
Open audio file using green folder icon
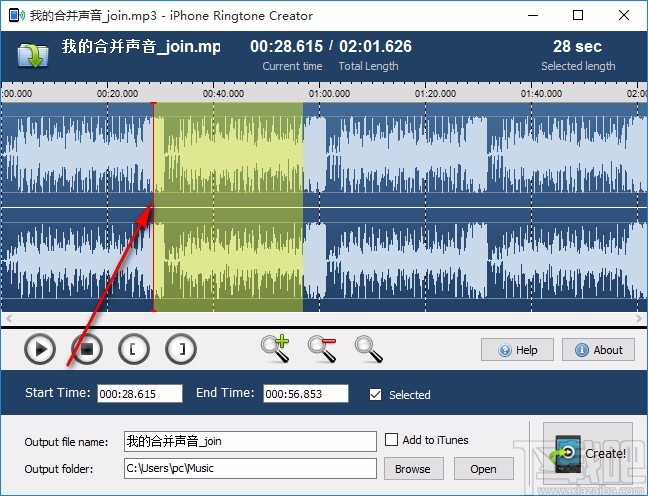click(33, 55)
